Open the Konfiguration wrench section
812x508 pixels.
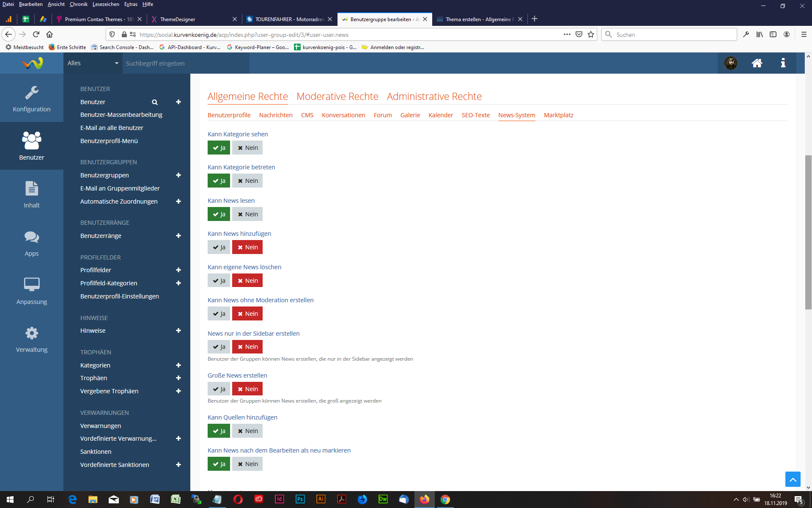[x=32, y=98]
